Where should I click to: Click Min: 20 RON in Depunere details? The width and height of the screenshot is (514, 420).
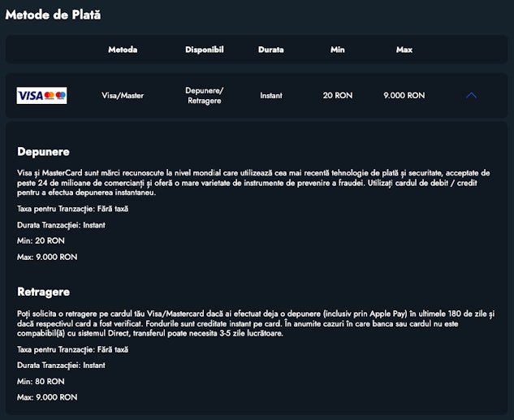pyautogui.click(x=41, y=241)
